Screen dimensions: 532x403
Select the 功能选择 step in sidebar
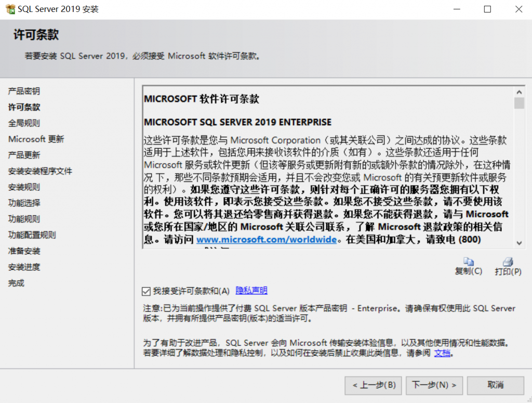click(x=24, y=203)
